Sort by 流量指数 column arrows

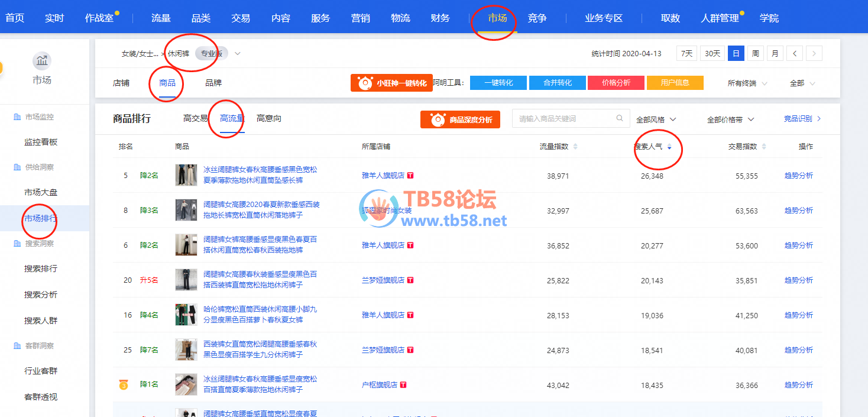(x=575, y=147)
